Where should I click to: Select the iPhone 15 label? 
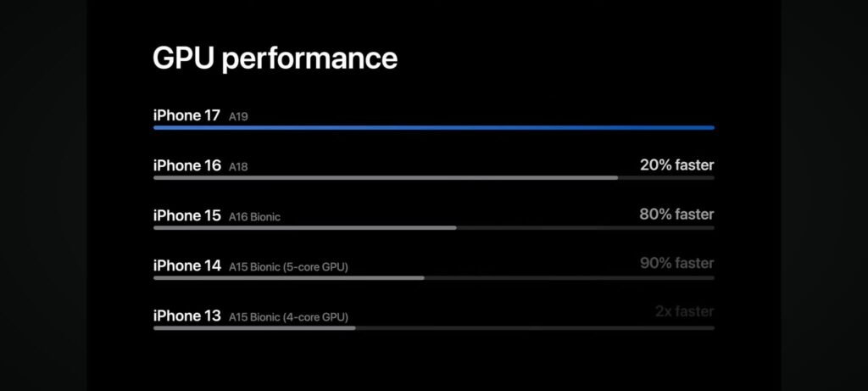[x=187, y=215]
